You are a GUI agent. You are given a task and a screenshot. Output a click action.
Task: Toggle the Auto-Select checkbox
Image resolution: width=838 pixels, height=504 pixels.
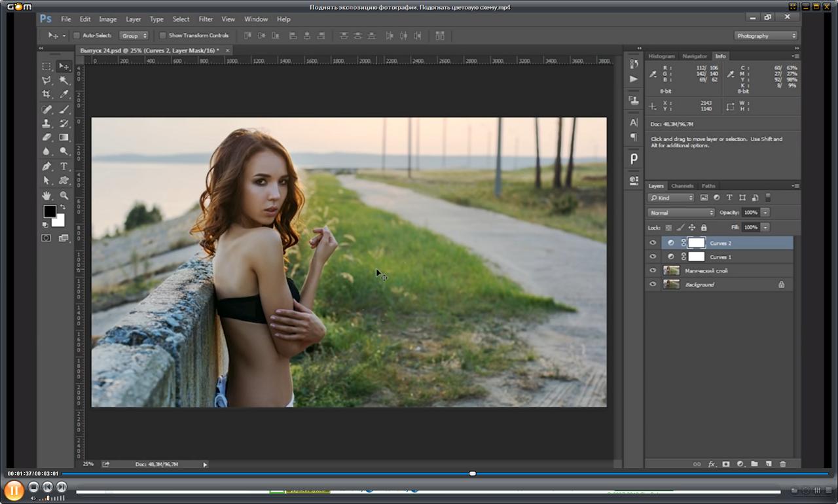(x=77, y=35)
